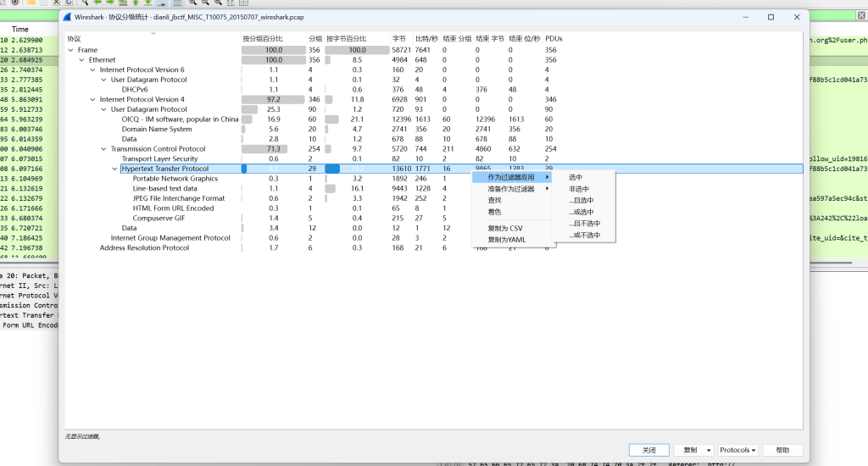Select …且不选中 submenu option

click(x=584, y=224)
